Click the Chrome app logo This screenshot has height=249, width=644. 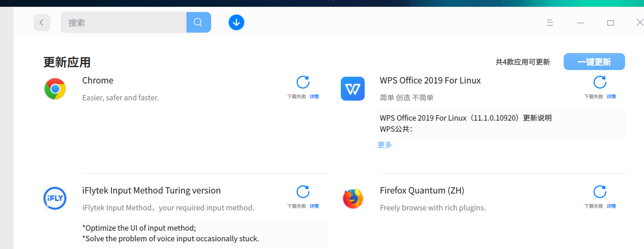click(55, 89)
